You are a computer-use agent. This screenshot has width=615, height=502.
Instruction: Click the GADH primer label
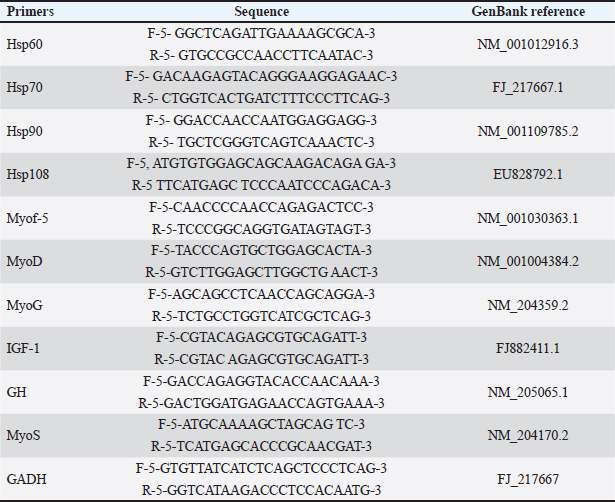point(25,476)
